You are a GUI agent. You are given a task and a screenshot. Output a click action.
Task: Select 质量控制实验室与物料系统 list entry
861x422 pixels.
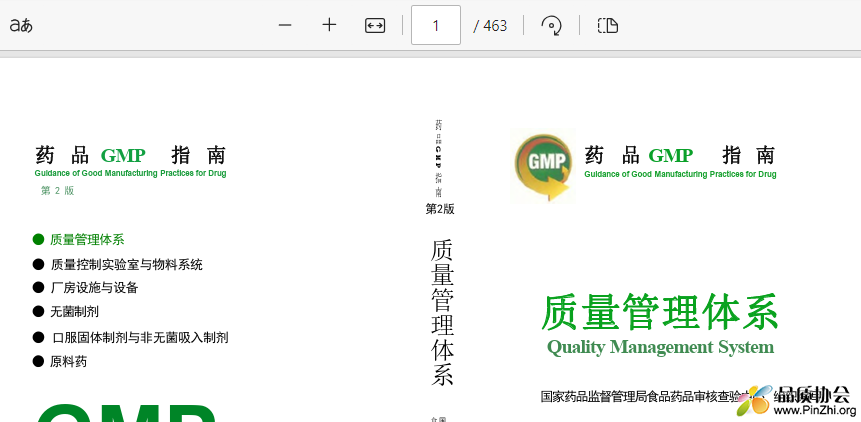click(x=127, y=265)
